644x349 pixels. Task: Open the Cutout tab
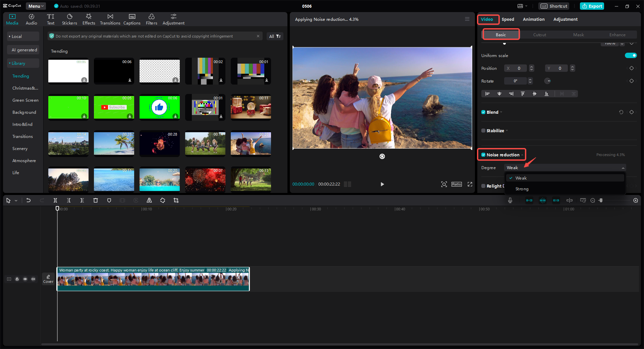click(x=539, y=35)
